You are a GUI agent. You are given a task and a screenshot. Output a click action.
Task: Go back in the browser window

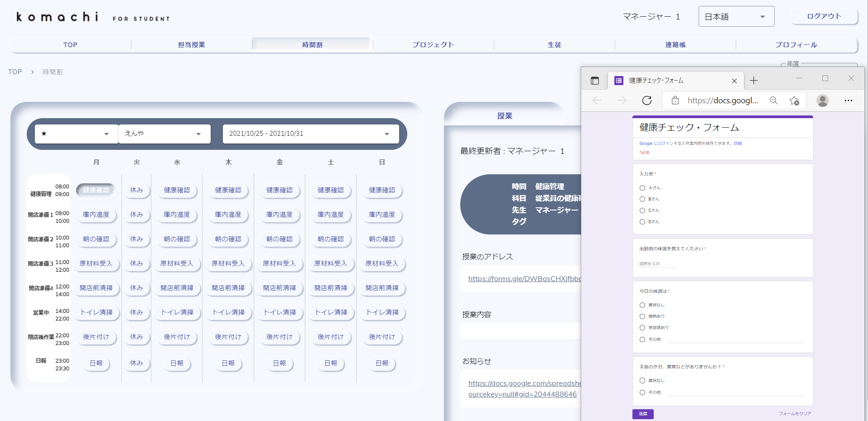coord(597,100)
